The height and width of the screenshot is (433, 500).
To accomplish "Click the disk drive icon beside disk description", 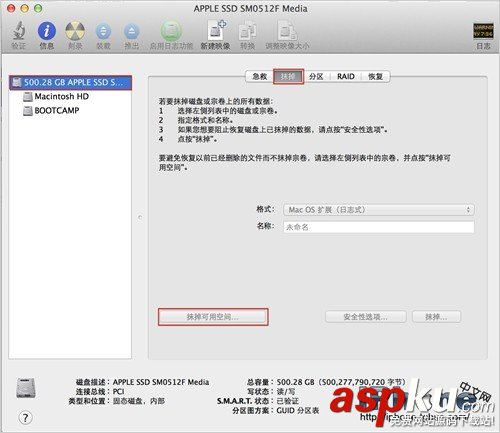I will click(x=26, y=388).
